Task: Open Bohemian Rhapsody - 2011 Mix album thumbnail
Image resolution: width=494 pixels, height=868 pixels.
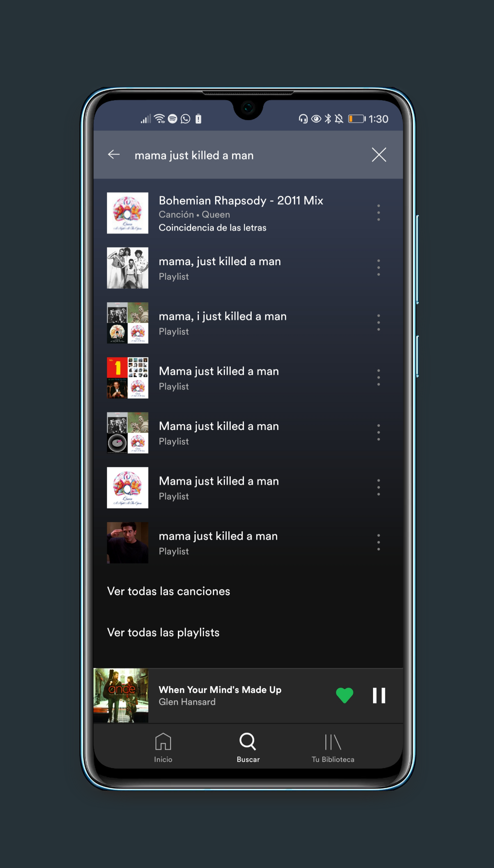Action: [128, 213]
